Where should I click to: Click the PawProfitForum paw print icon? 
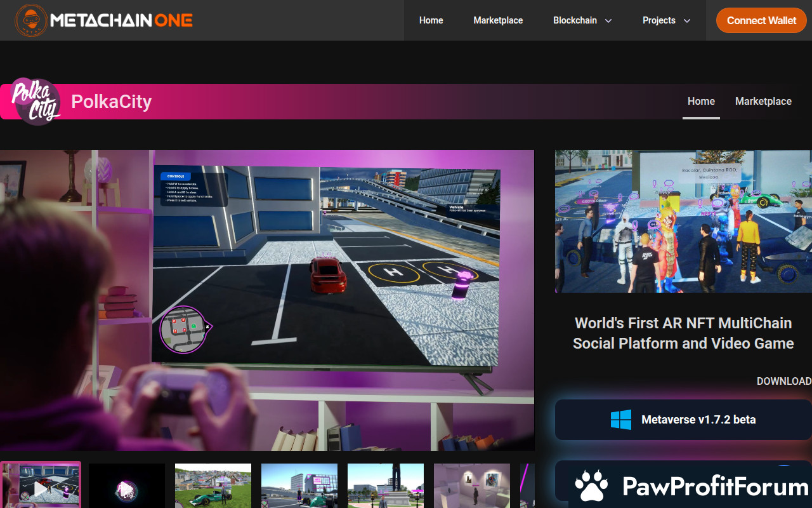click(x=591, y=486)
